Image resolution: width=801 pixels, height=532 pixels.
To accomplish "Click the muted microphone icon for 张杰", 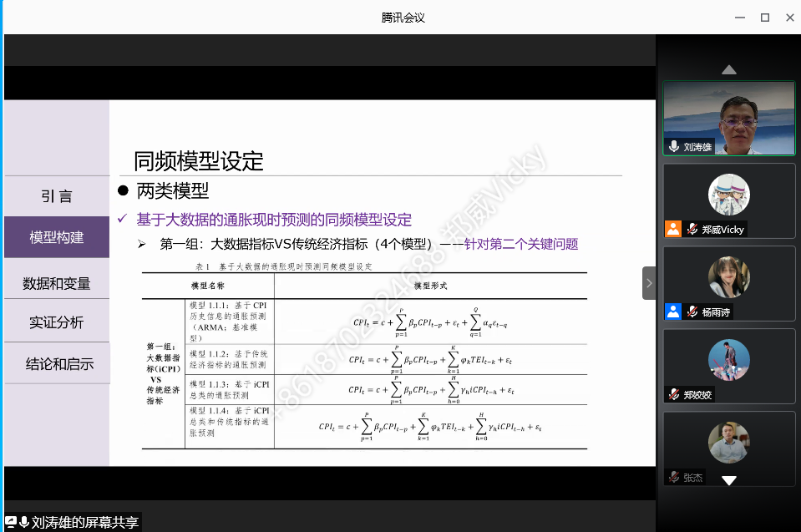I will point(674,477).
